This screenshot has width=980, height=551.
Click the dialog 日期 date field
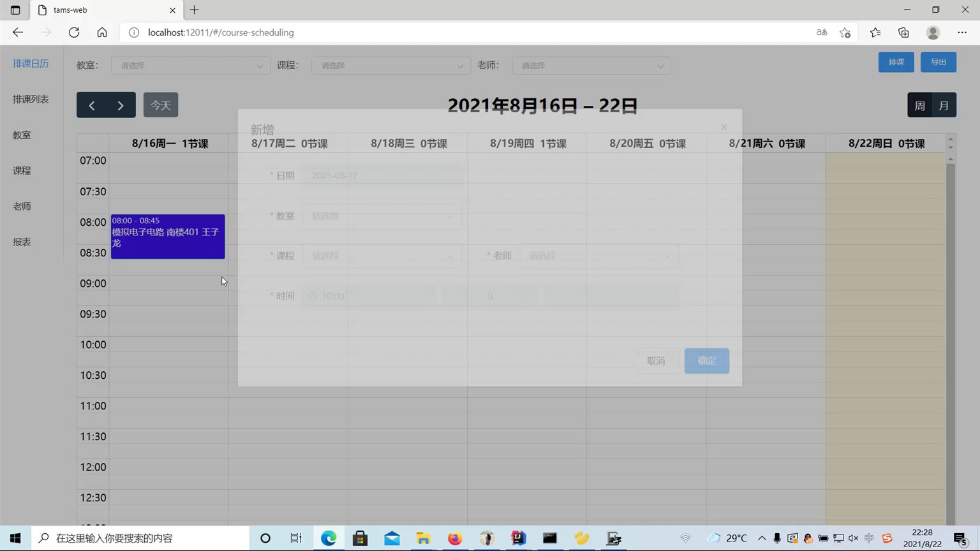(382, 175)
